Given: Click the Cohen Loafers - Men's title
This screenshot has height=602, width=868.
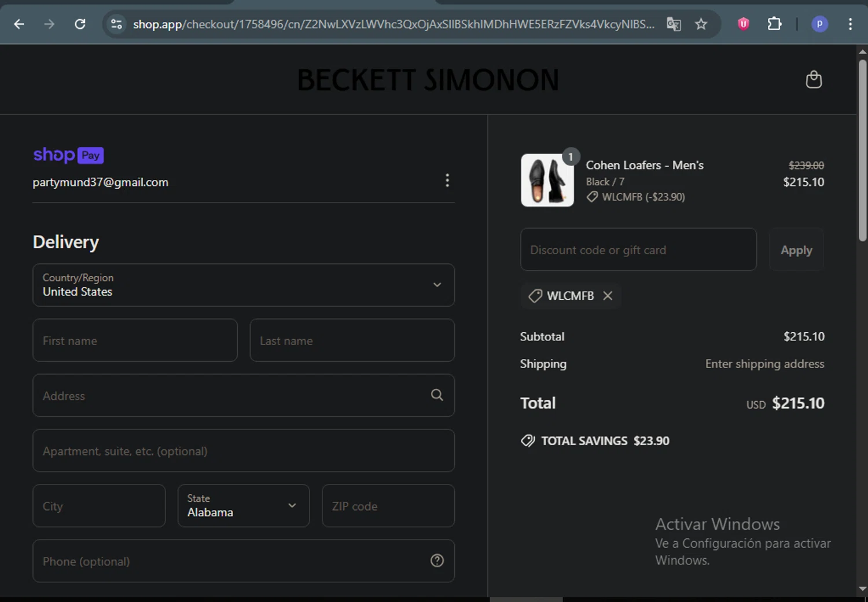Looking at the screenshot, I should pyautogui.click(x=645, y=165).
